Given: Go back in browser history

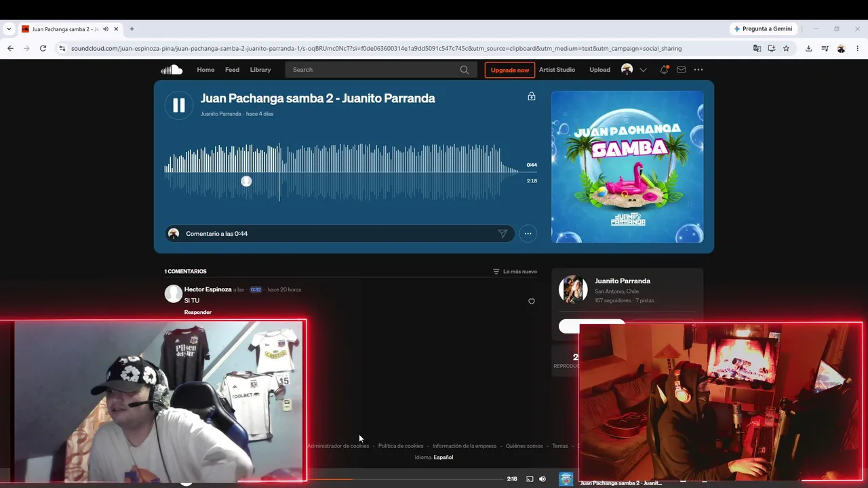Looking at the screenshot, I should click(10, 48).
